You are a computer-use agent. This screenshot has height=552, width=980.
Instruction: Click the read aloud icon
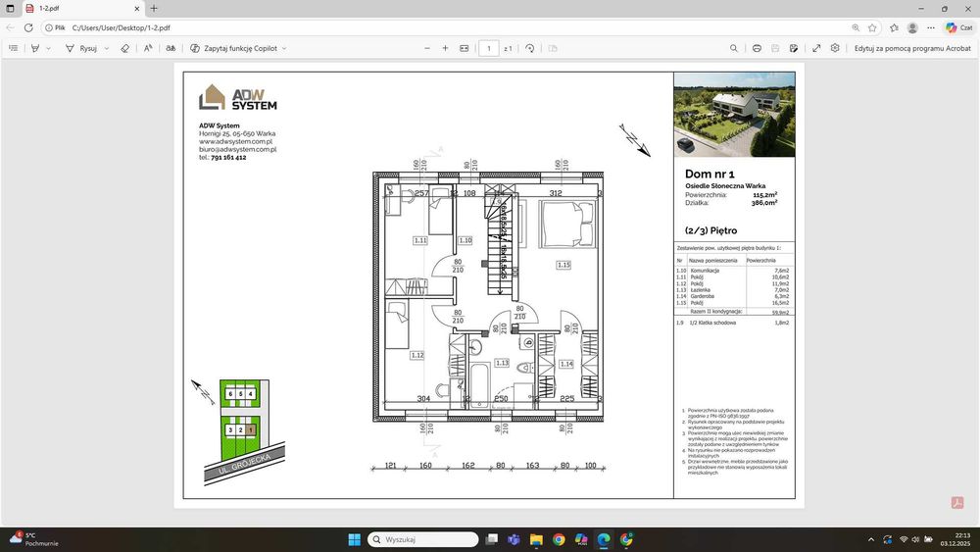[x=148, y=48]
